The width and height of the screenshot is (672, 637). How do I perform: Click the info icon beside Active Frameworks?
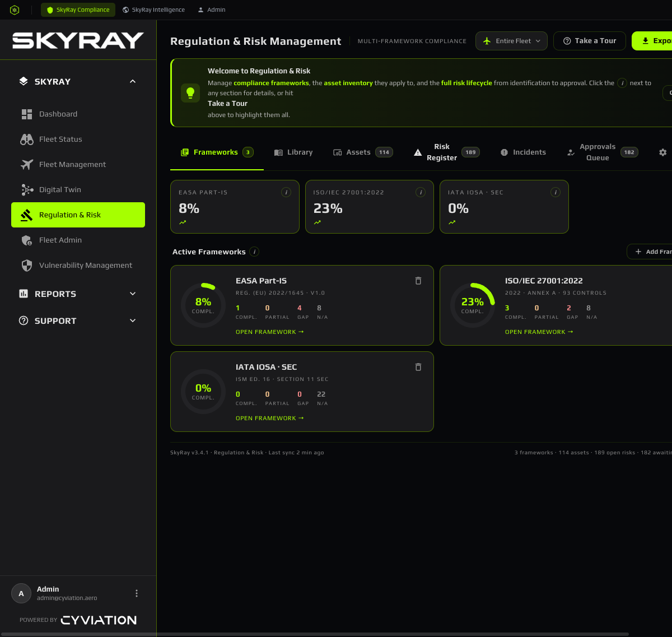(x=254, y=252)
